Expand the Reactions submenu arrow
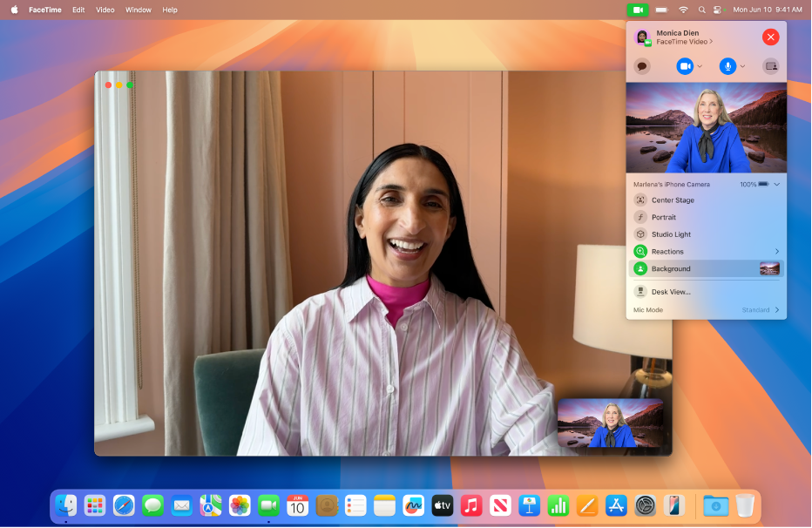812x528 pixels. pyautogui.click(x=777, y=251)
